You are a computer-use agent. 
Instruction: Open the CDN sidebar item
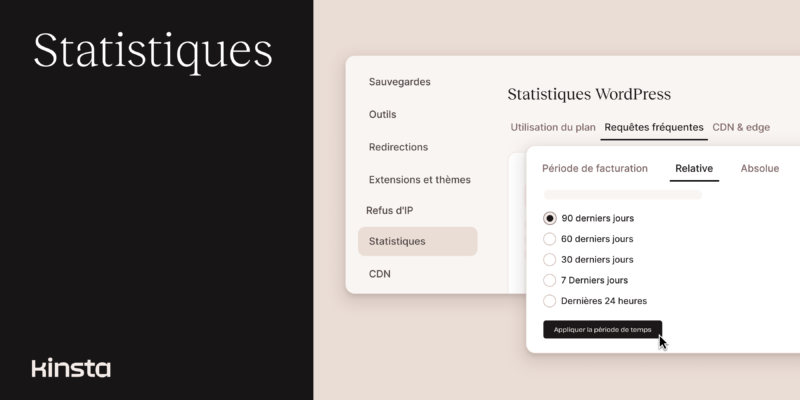380,273
